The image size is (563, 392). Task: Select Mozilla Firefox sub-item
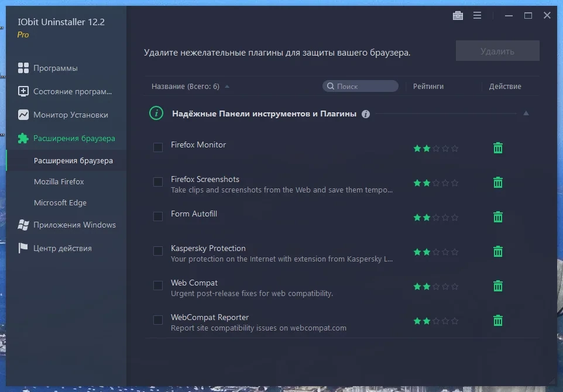click(x=67, y=181)
